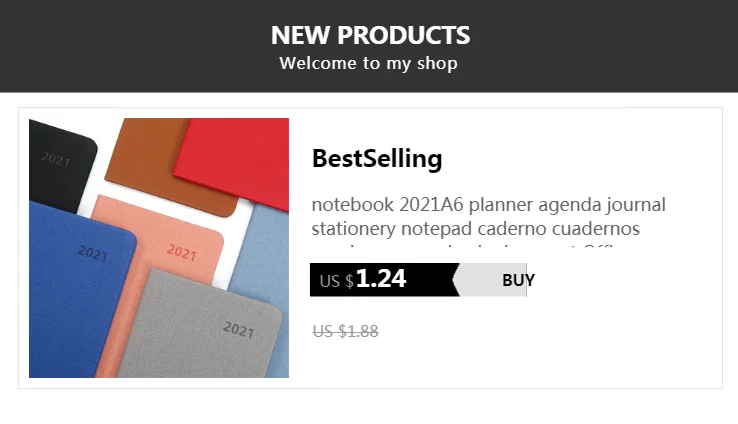The image size is (738, 424).
Task: Open the BestSelling product title
Action: pos(376,158)
